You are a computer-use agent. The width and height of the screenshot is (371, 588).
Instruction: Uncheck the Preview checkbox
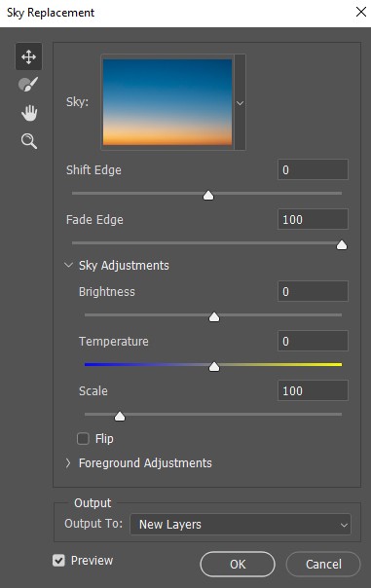point(58,560)
